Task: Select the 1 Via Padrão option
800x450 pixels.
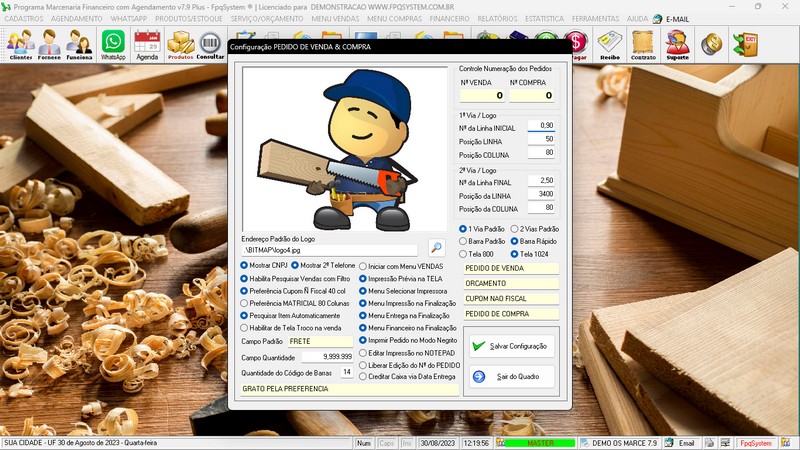Action: [482, 229]
